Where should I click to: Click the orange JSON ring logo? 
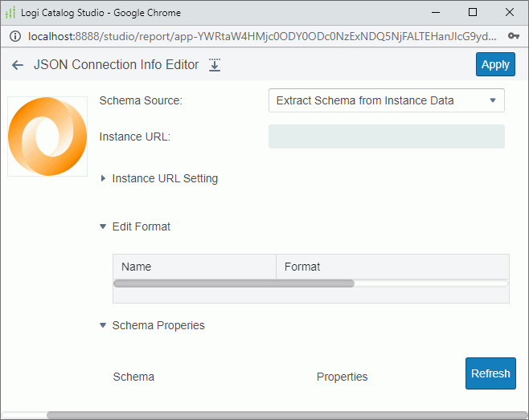coord(47,137)
